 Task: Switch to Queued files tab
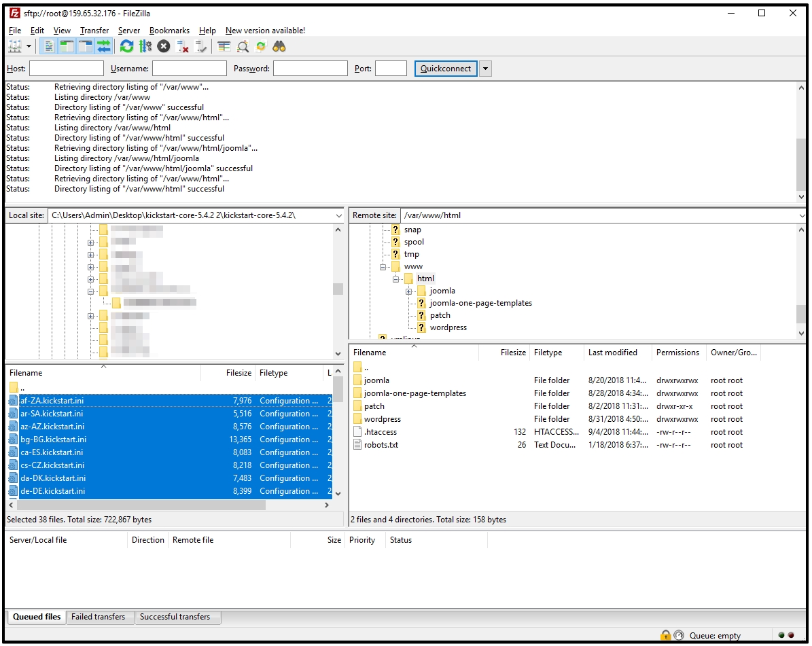(x=37, y=617)
